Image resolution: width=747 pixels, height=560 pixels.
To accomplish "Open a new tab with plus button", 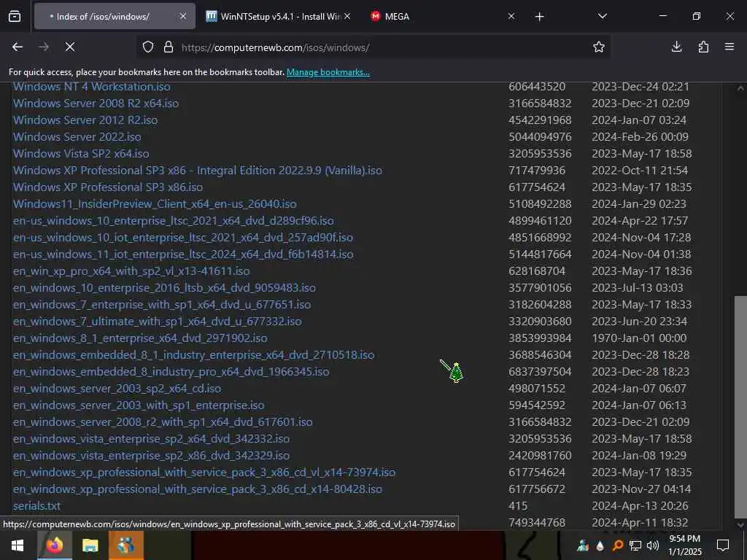I will 539,17.
